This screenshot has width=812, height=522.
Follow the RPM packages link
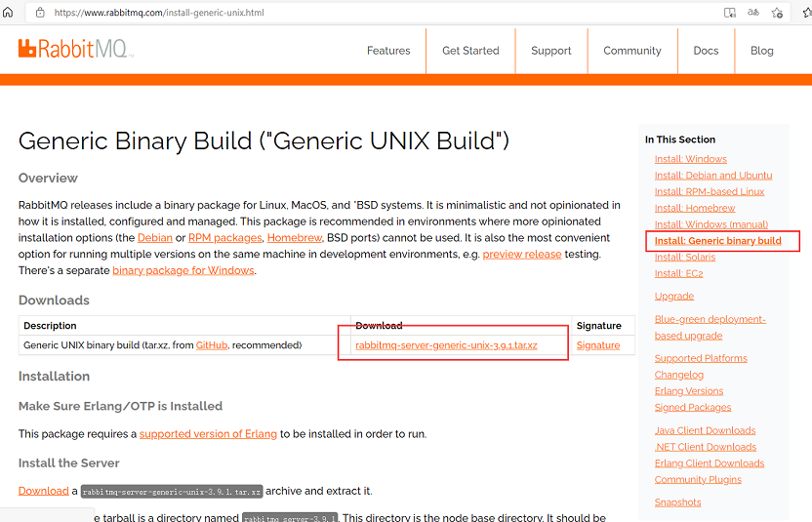tap(225, 238)
